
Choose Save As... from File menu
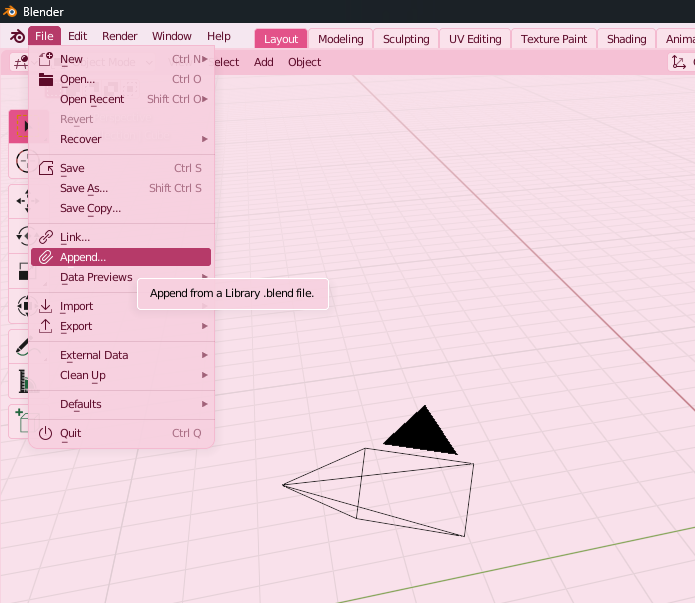click(121, 188)
